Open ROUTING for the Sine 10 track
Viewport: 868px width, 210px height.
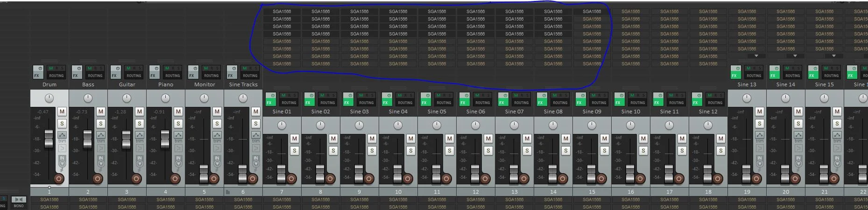[x=637, y=102]
